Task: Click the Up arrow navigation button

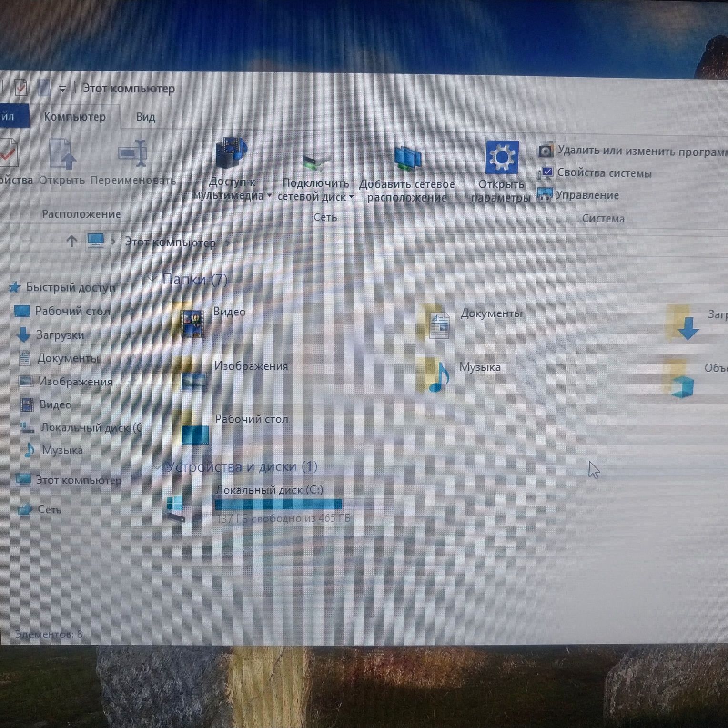Action: coord(71,241)
